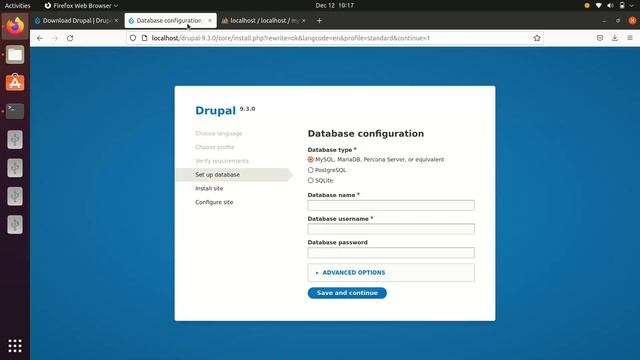Screen dimensions: 640x360
Task: Click Save and continue button
Action: coord(347,293)
